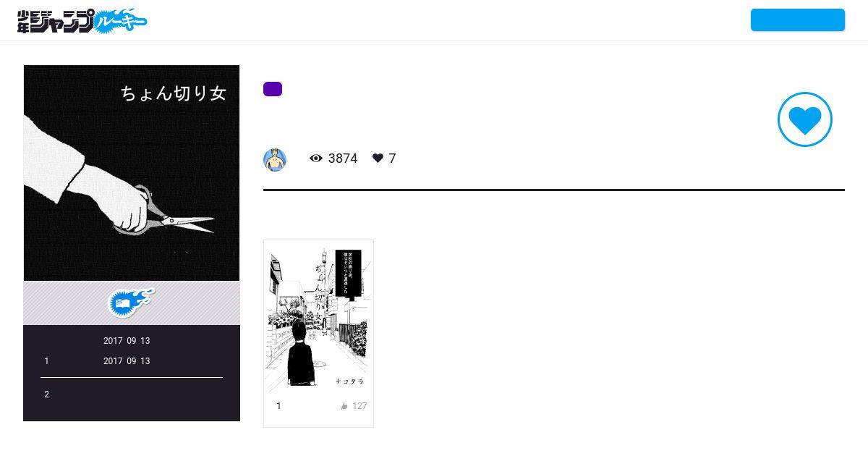Select the chapter 1 number label
This screenshot has width=868, height=456.
click(x=278, y=406)
